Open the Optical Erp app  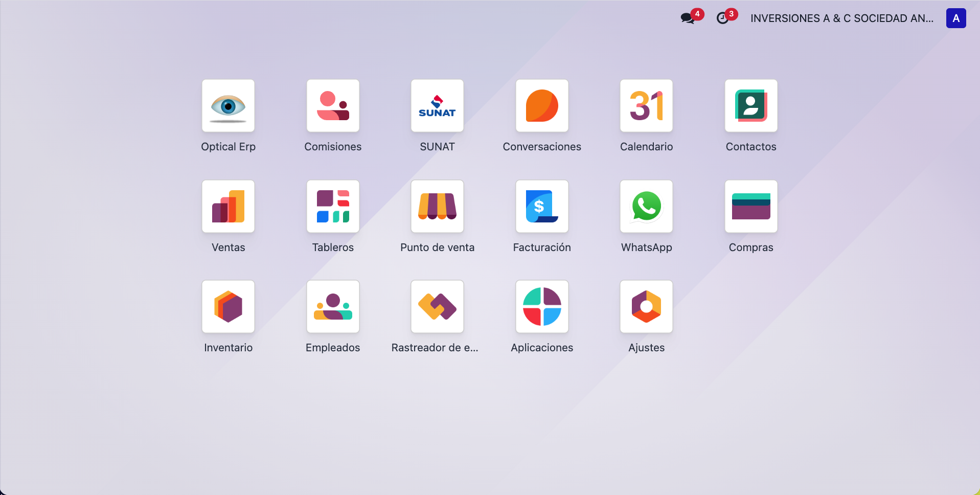(x=228, y=106)
